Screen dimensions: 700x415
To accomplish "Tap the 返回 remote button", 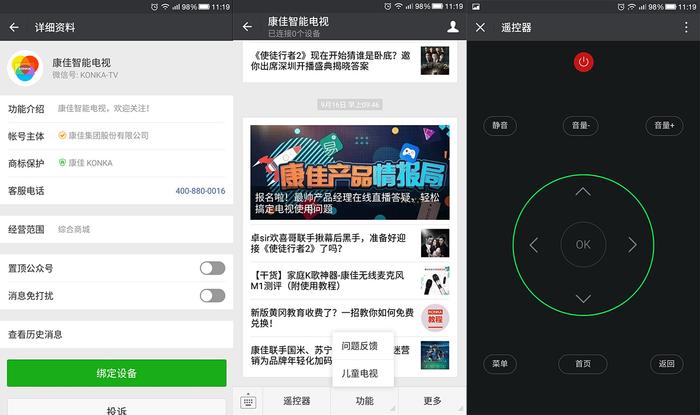I will click(x=667, y=364).
